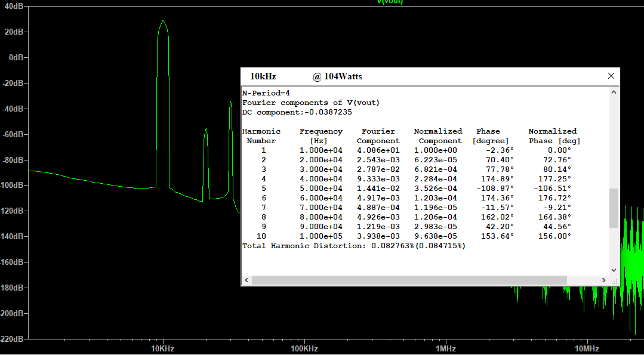644x355 pixels.
Task: Click the 40dB label on vertical axis
Action: click(x=13, y=6)
